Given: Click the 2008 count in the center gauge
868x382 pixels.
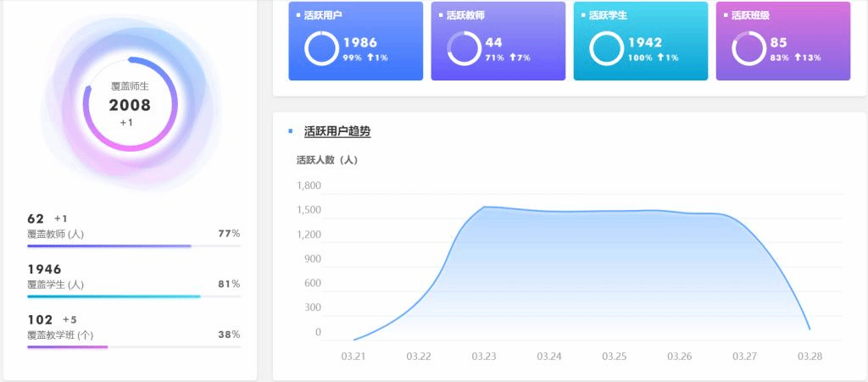Looking at the screenshot, I should click(x=130, y=105).
